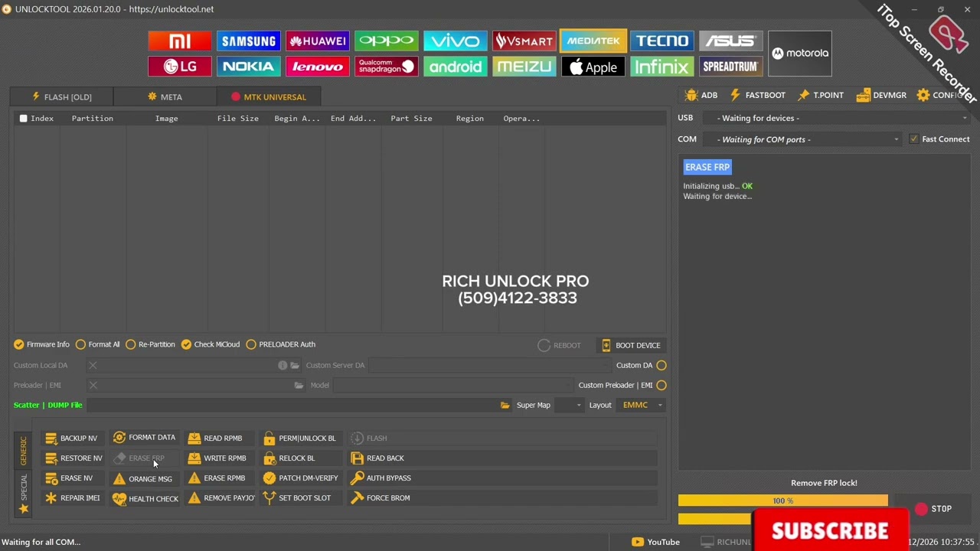Click the FORMAT DATA button
The width and height of the screenshot is (980, 551).
(144, 438)
